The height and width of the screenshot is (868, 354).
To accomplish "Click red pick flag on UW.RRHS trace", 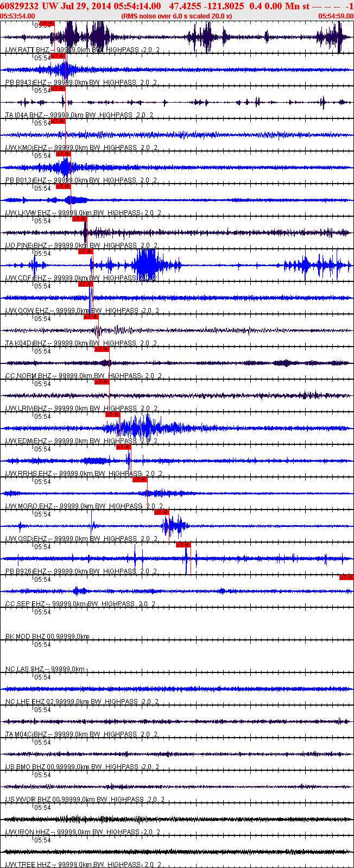I will tap(124, 447).
